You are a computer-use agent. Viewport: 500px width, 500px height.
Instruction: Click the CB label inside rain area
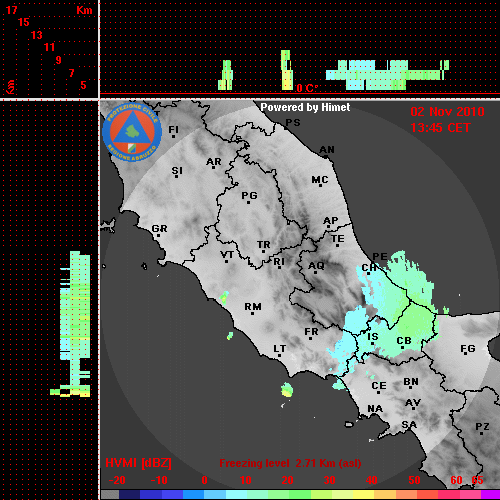click(x=404, y=341)
